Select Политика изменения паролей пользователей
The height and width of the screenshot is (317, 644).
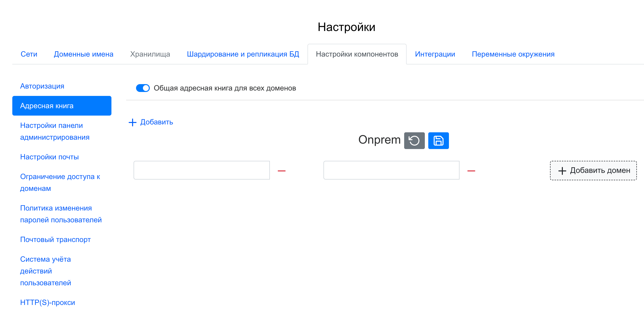(61, 214)
